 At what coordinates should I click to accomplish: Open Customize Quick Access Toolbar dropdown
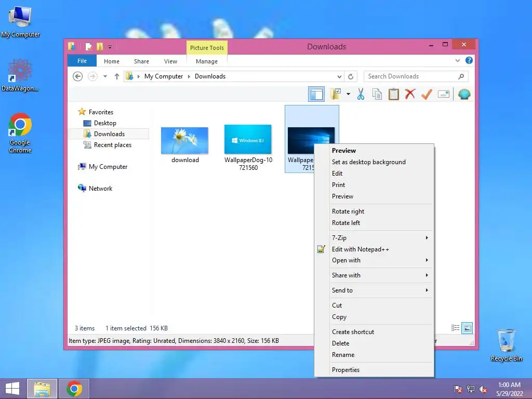click(x=110, y=47)
